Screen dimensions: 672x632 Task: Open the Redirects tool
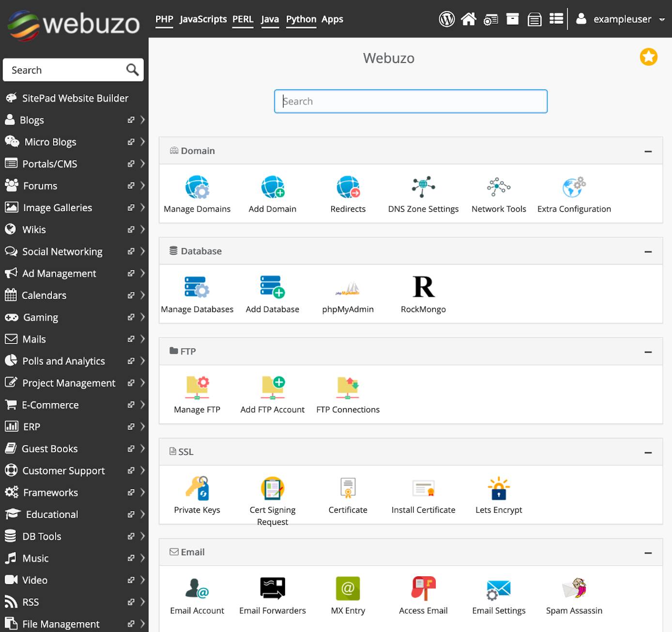(348, 194)
